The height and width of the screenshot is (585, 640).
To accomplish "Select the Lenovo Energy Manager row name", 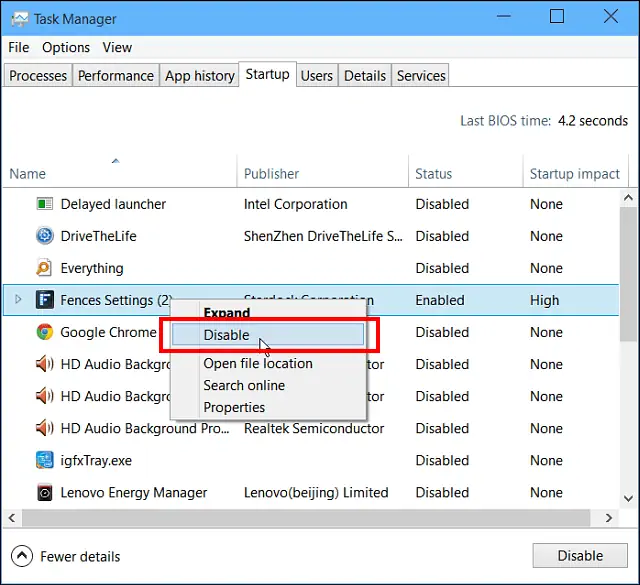I will [x=134, y=492].
